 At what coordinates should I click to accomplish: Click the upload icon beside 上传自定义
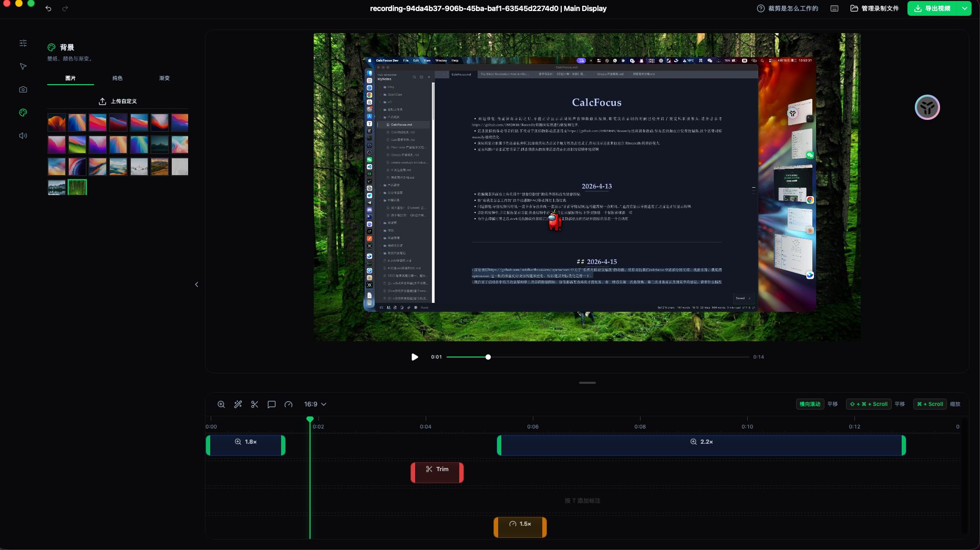point(102,101)
